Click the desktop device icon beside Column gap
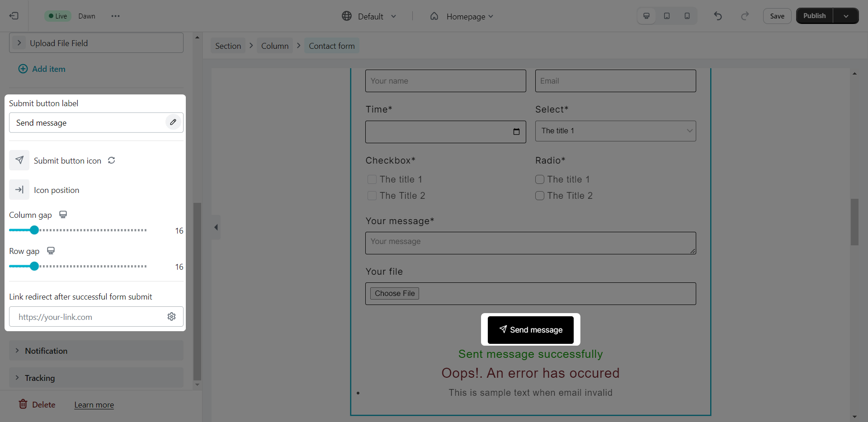Image resolution: width=868 pixels, height=422 pixels. click(x=63, y=215)
